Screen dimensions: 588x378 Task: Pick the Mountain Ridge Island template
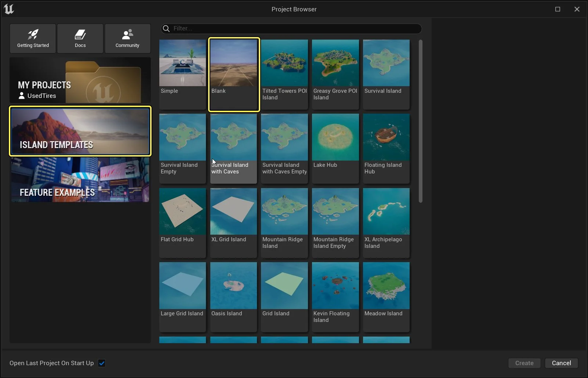284,223
